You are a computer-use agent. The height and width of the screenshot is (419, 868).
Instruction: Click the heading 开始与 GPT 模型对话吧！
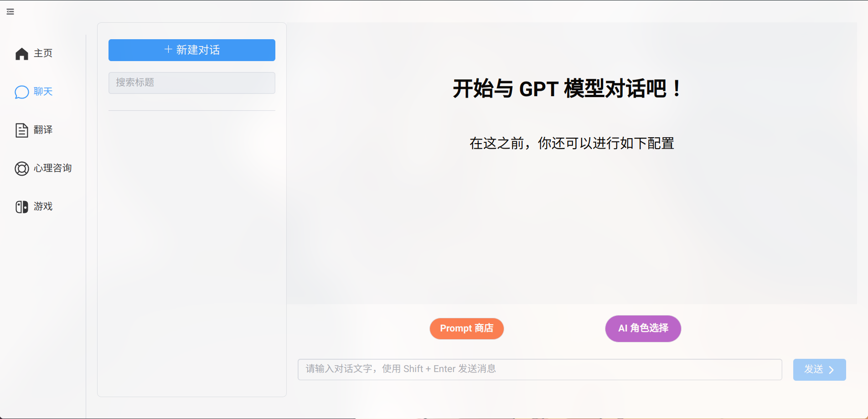[x=568, y=88]
